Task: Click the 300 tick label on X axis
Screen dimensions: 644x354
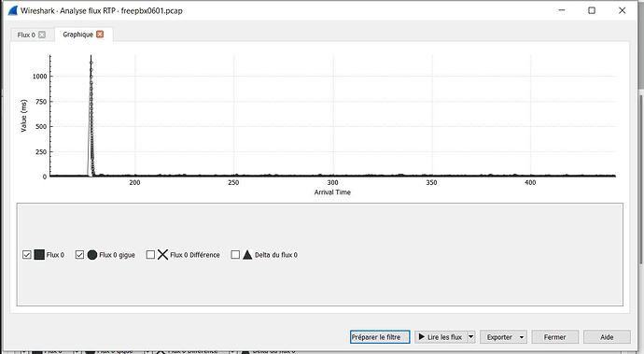Action: coord(332,182)
